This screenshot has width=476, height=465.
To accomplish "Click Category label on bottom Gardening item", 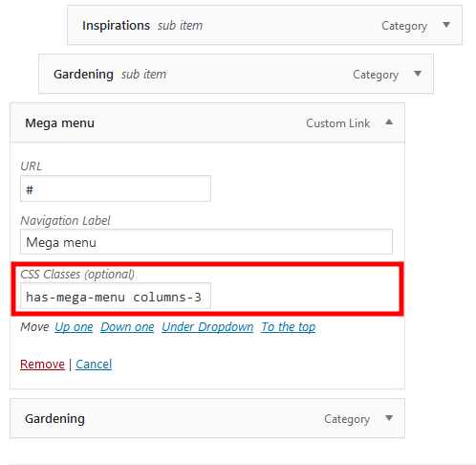I will click(x=347, y=419).
